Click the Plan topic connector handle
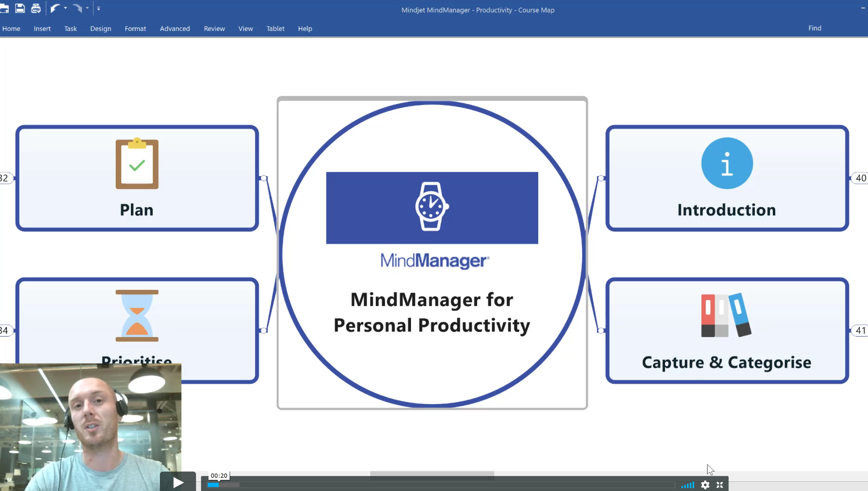 (264, 178)
